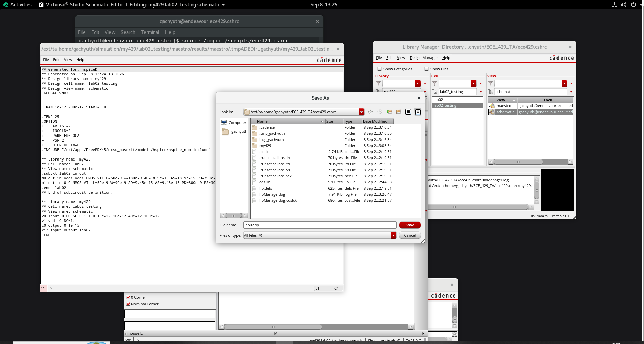Close the Save As dialog
Viewport: 644px width, 344px height.
pyautogui.click(x=419, y=98)
